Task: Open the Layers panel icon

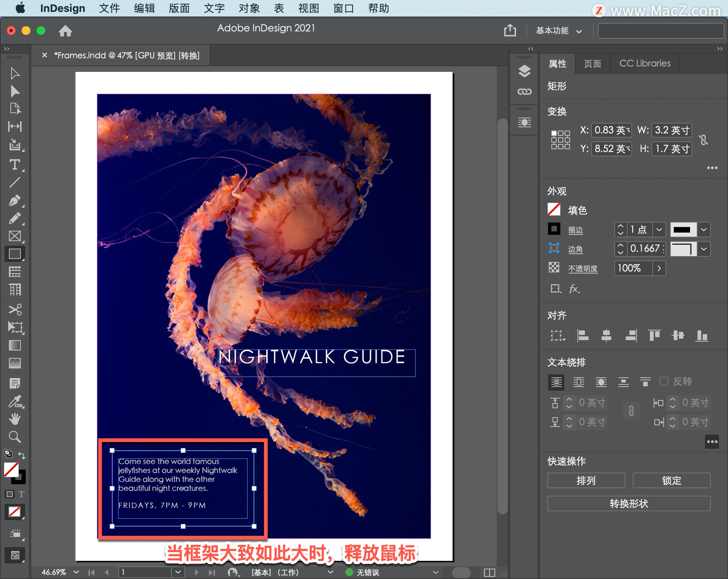Action: point(524,71)
